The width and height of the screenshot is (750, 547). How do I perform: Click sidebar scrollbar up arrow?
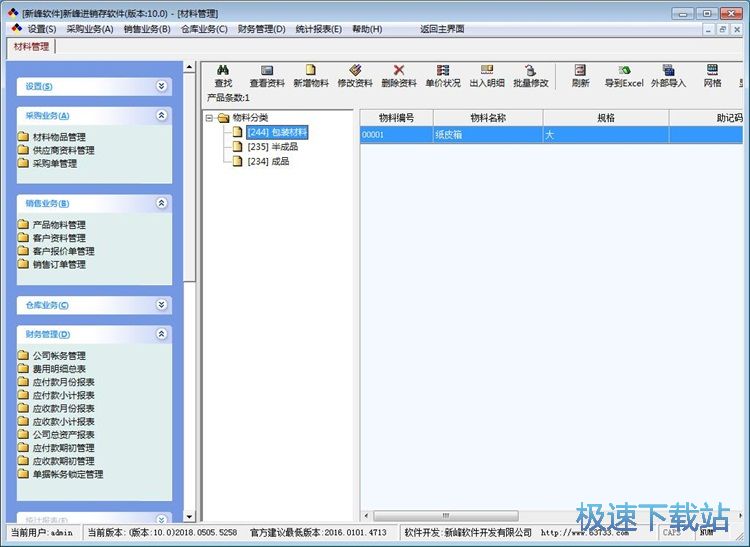189,67
